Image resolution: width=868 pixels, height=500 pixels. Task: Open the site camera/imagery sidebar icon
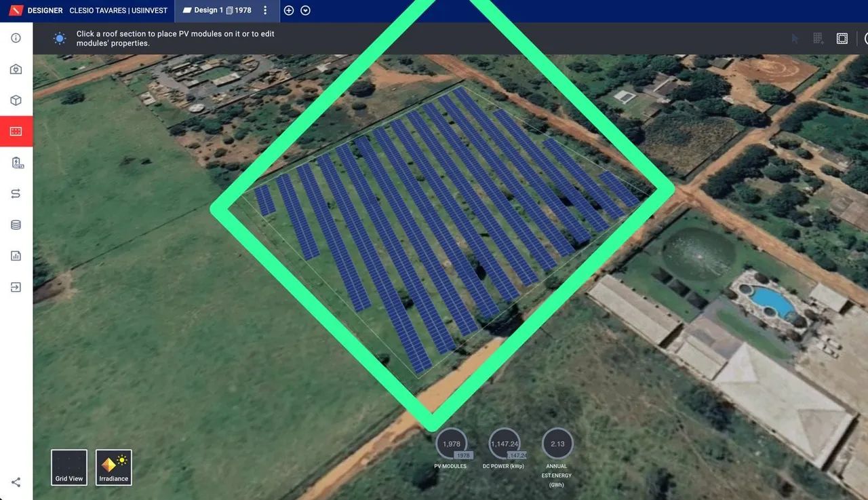[x=16, y=69]
